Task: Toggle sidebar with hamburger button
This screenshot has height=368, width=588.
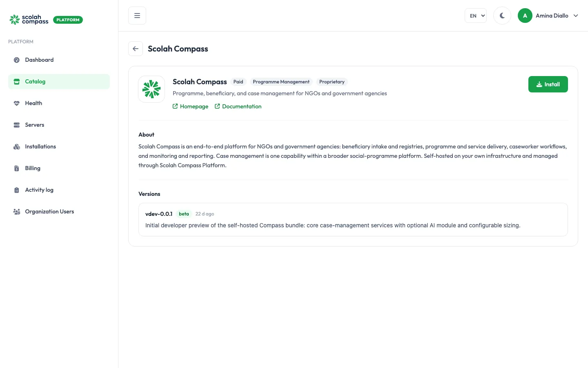Action: tap(137, 16)
